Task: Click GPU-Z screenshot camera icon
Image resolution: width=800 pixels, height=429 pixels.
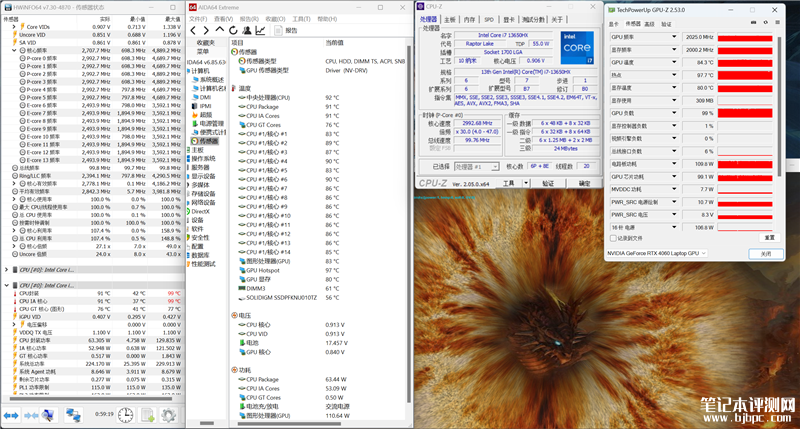Action: (x=754, y=22)
